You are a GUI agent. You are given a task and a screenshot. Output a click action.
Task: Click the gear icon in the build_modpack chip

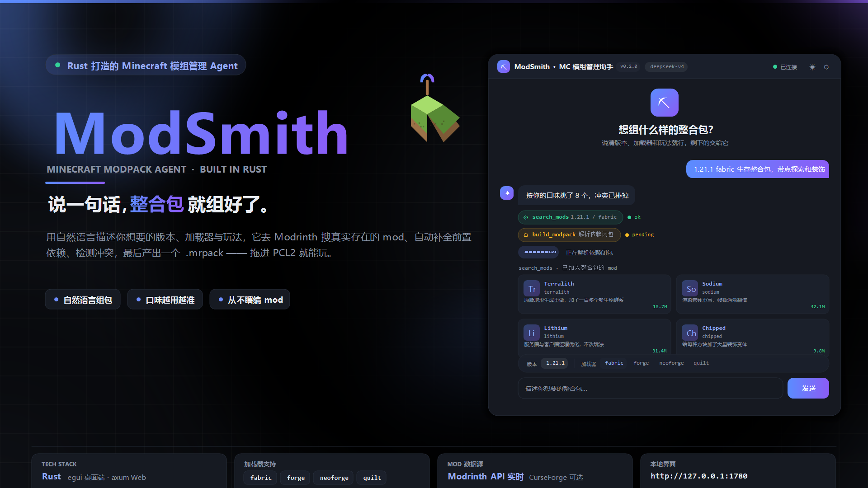[526, 235]
